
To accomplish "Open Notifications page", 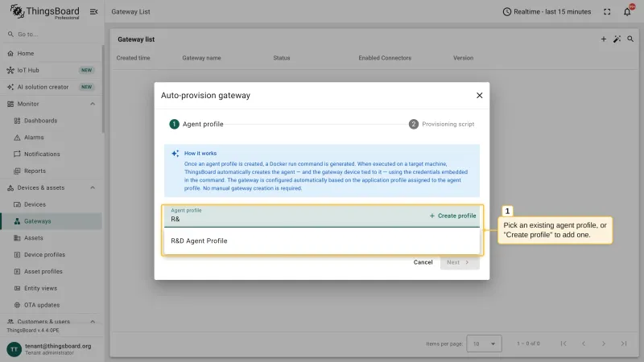I will [x=51, y=154].
